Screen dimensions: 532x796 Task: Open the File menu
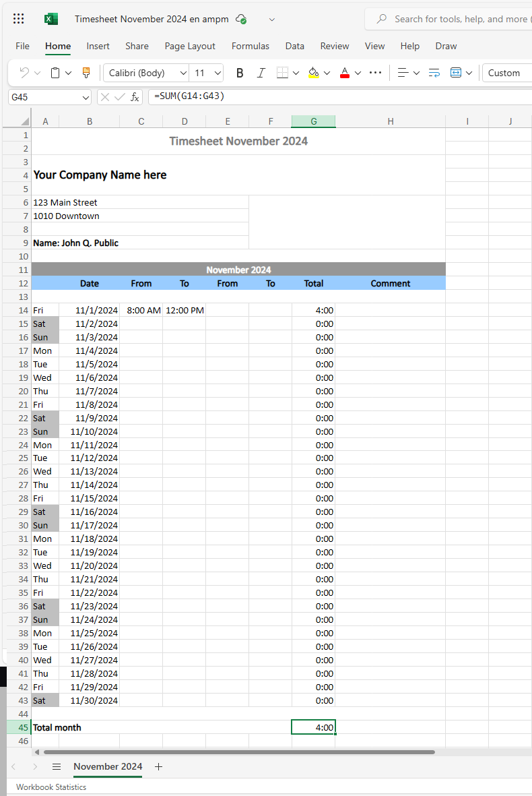(x=22, y=46)
